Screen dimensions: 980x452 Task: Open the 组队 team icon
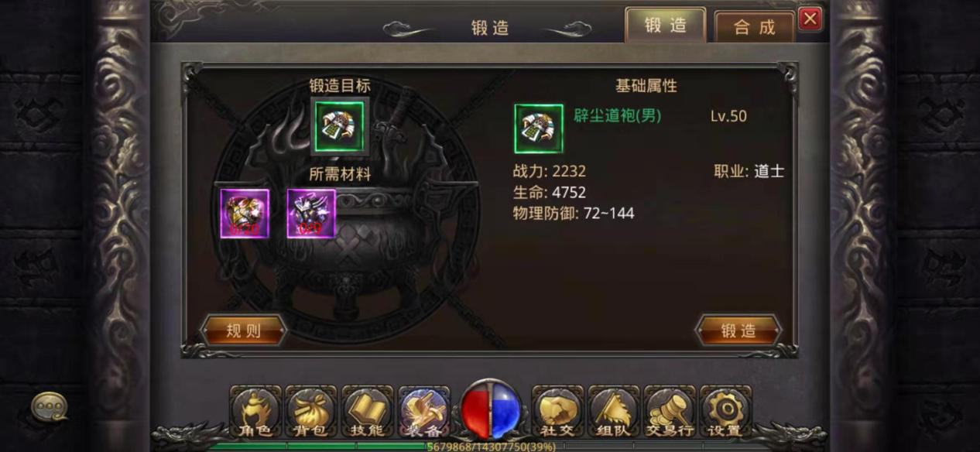(x=613, y=412)
